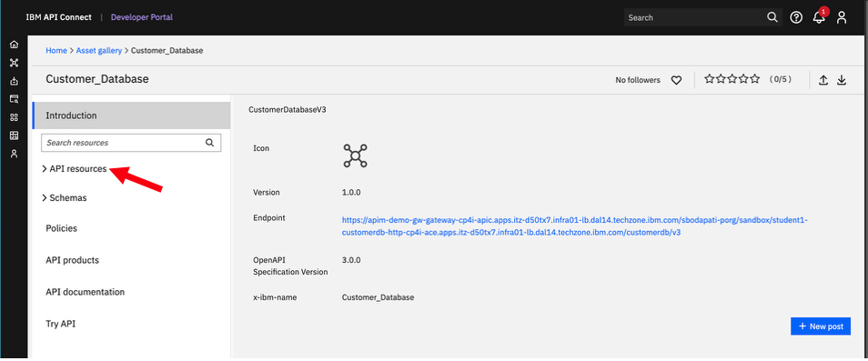Open the Try API section
This screenshot has height=361, width=868.
(60, 324)
